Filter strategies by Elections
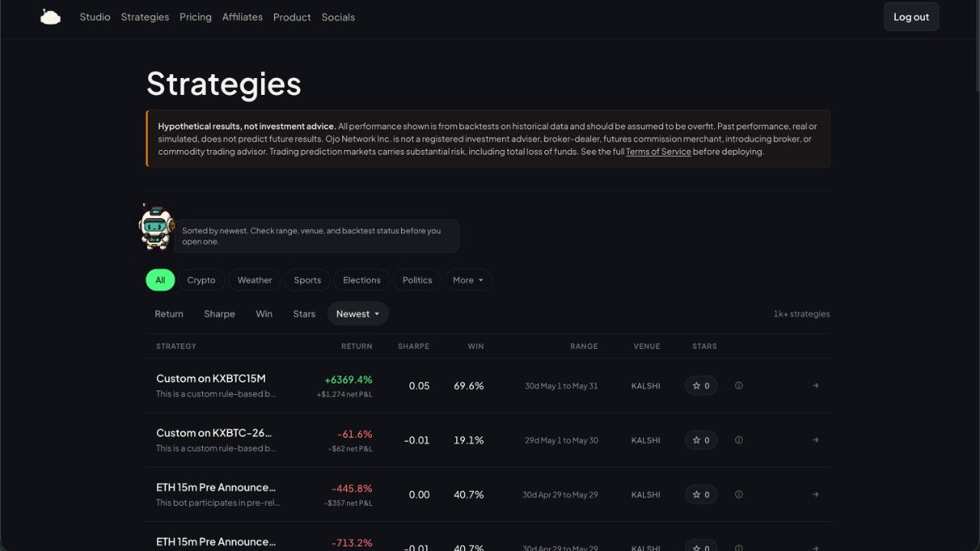This screenshot has width=980, height=551. point(362,280)
